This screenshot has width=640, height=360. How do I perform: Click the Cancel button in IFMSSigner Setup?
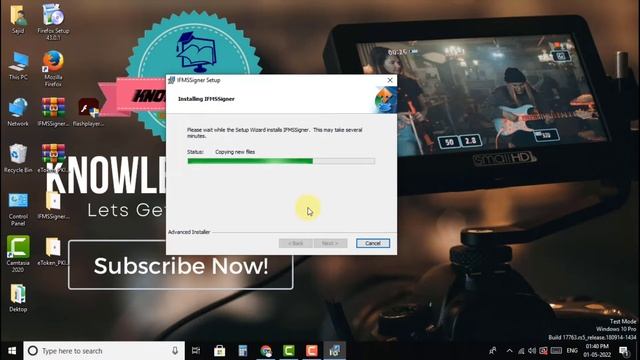pos(373,243)
